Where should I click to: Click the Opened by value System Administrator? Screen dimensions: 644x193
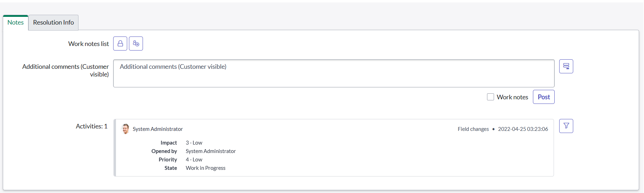[211, 151]
